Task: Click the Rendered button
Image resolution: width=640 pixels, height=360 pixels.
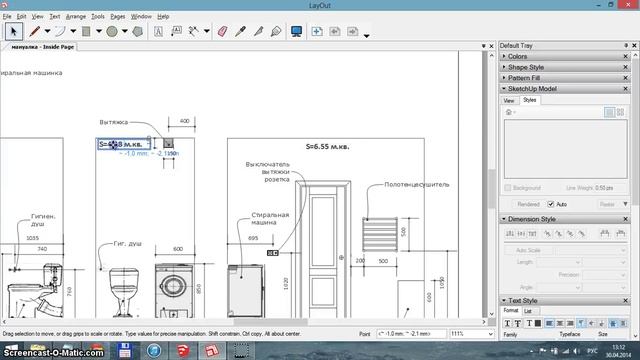Action: click(x=528, y=204)
